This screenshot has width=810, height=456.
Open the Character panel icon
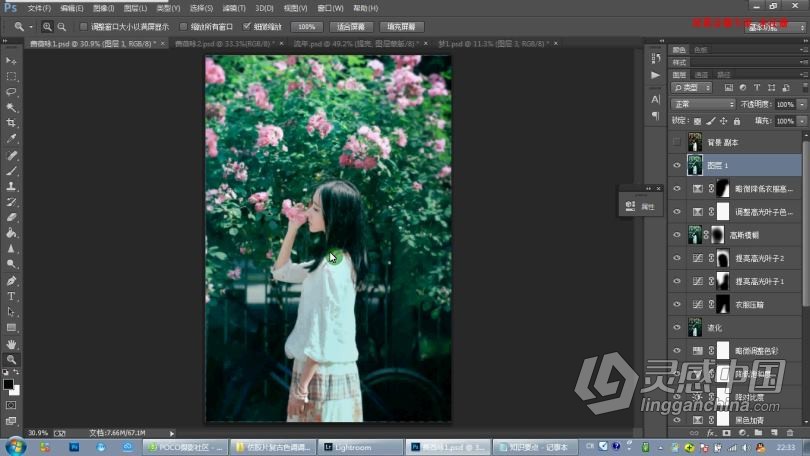pyautogui.click(x=656, y=99)
